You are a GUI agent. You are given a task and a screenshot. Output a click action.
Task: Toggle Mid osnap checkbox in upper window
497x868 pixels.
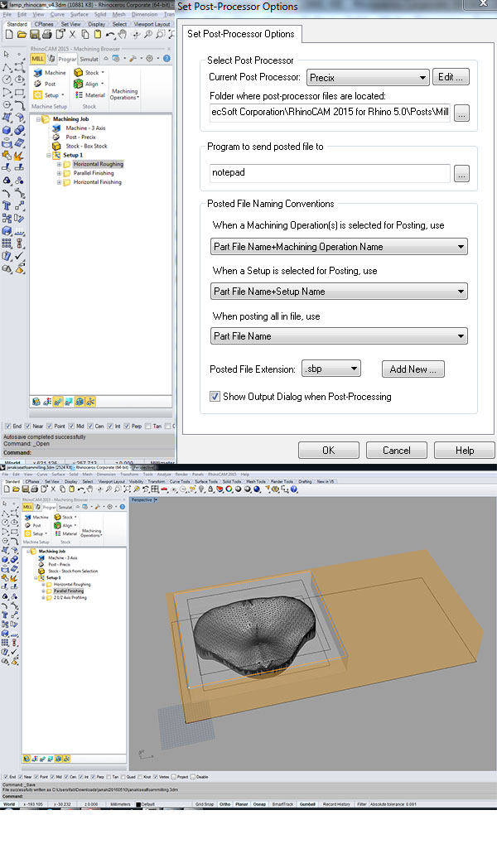(x=71, y=427)
